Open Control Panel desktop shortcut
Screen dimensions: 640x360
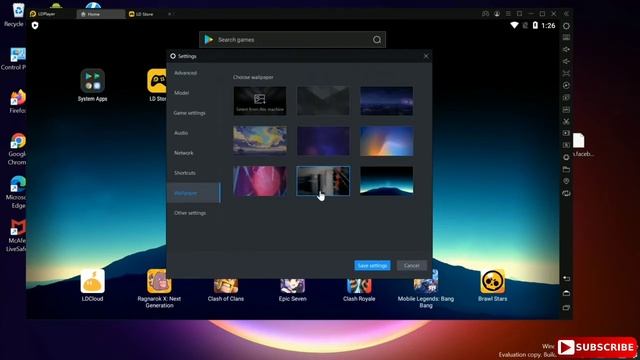tap(15, 59)
